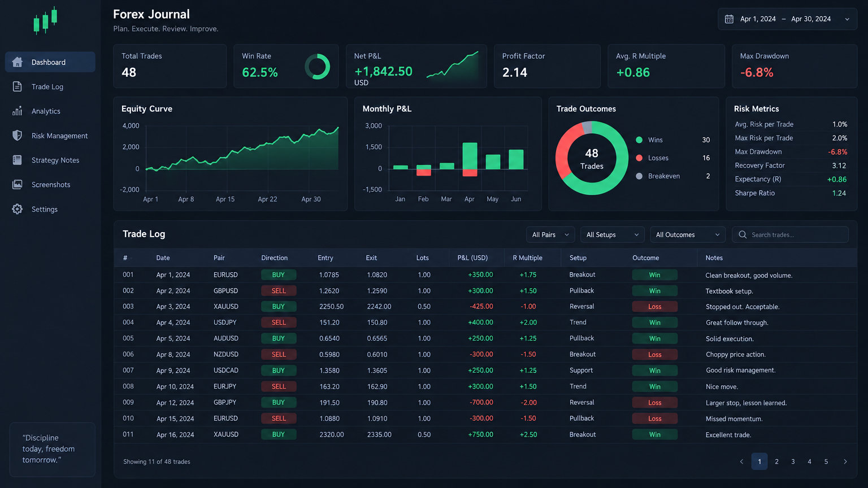Expand the All Outcomes filter
Screen dimensions: 868x488
687,234
